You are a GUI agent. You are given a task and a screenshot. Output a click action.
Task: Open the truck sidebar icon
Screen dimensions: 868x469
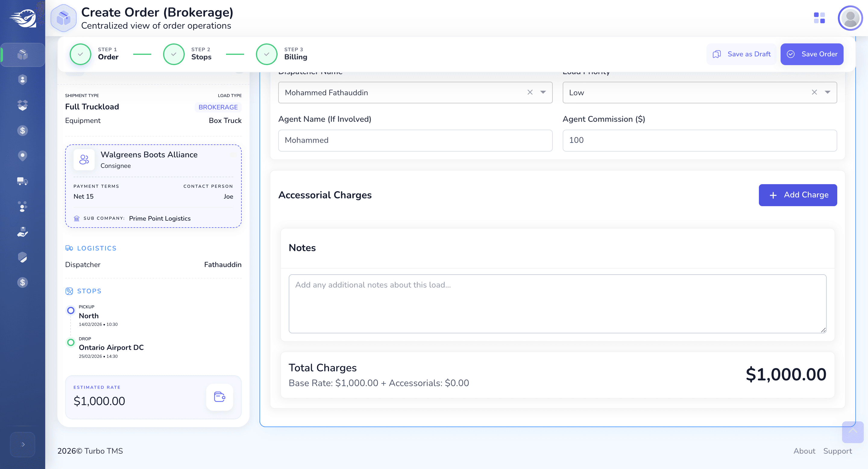coord(23,181)
